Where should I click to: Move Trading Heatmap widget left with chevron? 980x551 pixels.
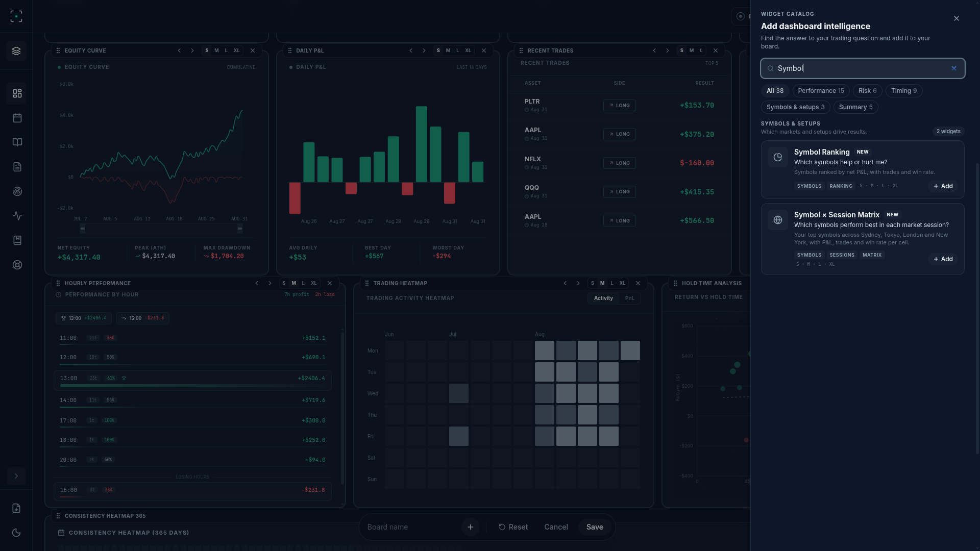(x=565, y=283)
